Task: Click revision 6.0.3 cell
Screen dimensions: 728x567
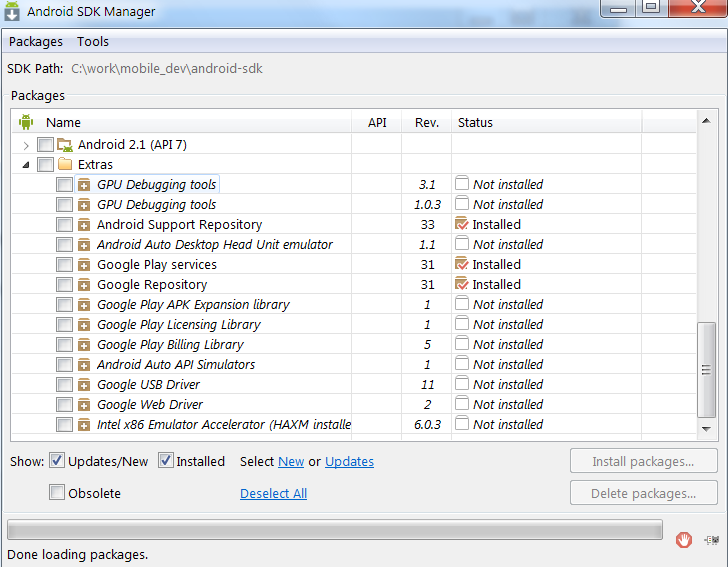Action: click(427, 424)
